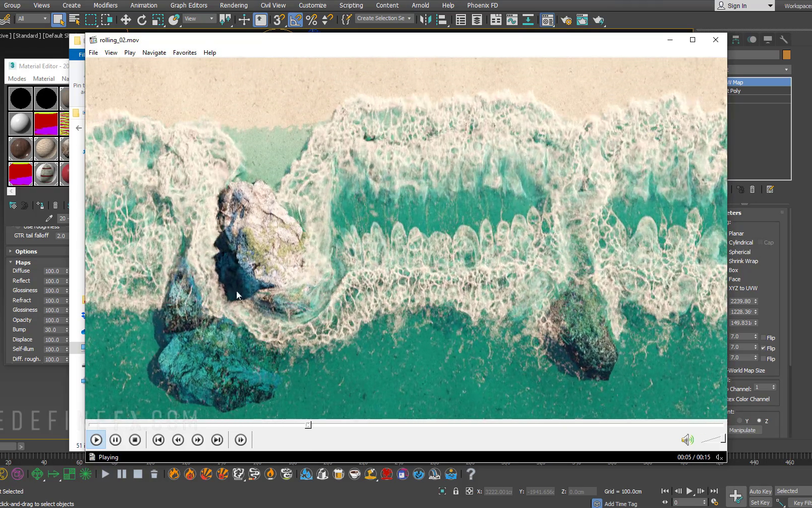This screenshot has height=508, width=812.
Task: Select the Select and Move tool
Action: (125, 20)
